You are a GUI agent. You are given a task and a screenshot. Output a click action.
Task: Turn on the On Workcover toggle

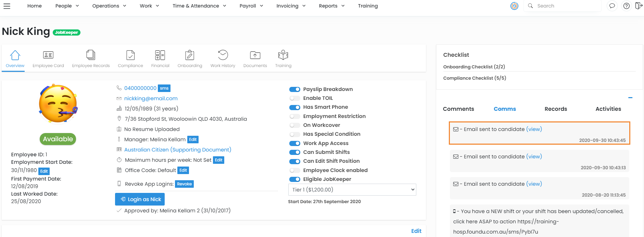[294, 125]
